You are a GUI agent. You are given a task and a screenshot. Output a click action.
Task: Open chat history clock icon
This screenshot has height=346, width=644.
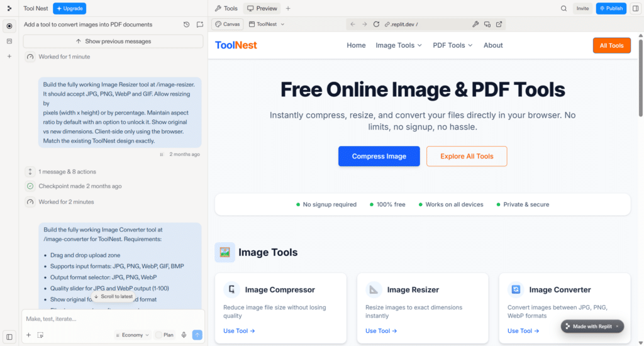[x=186, y=25]
